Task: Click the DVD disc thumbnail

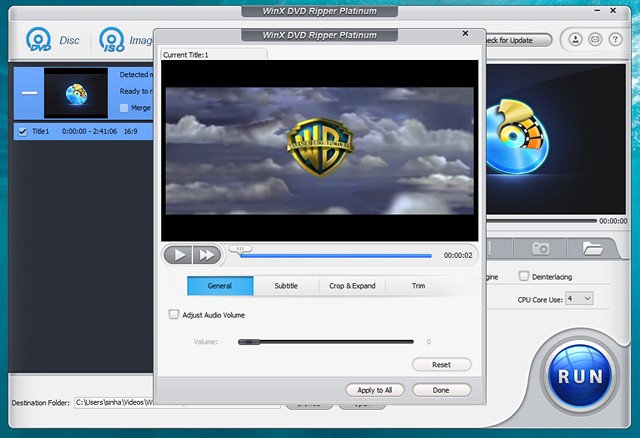Action: (76, 93)
